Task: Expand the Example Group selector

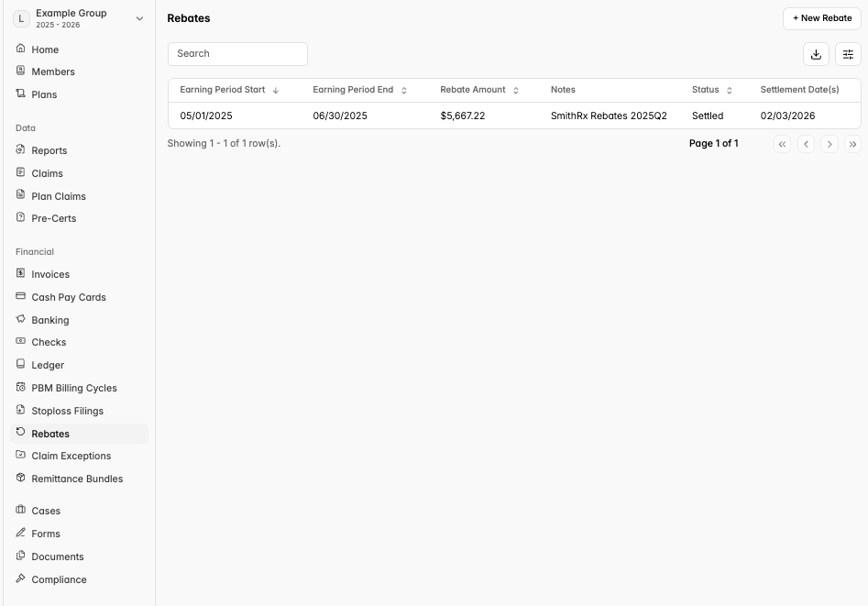Action: [x=139, y=18]
